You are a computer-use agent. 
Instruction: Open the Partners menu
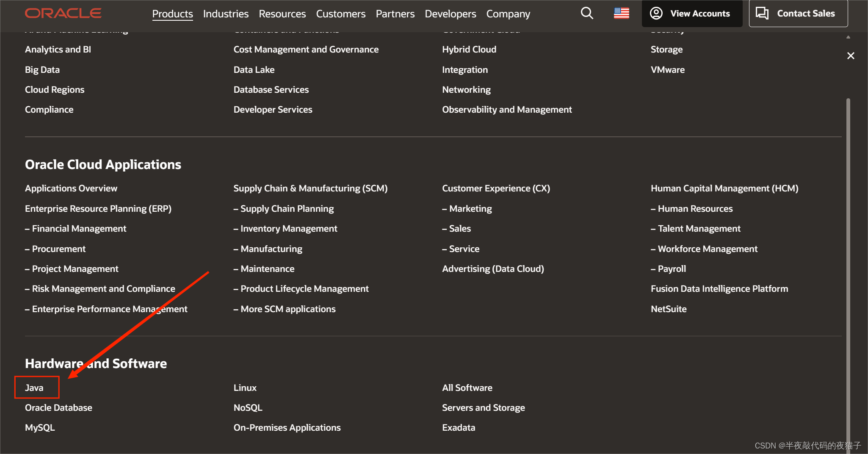395,14
